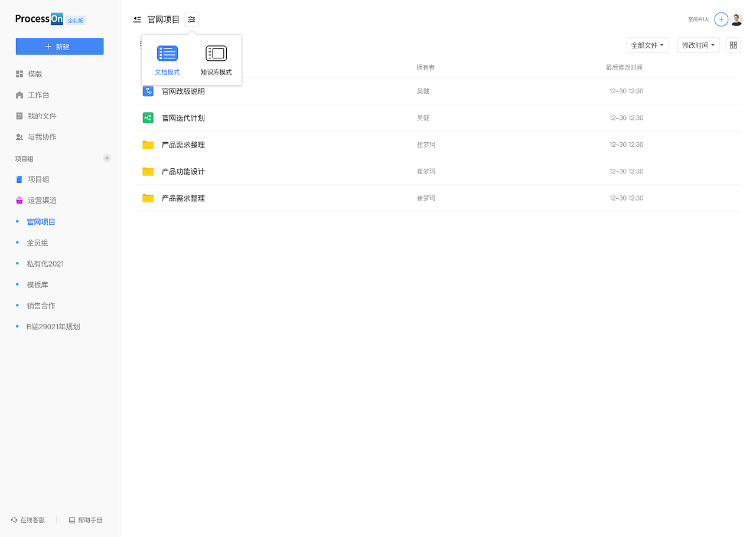Click the ProcessOn logo
This screenshot has height=537, width=756.
[x=39, y=19]
